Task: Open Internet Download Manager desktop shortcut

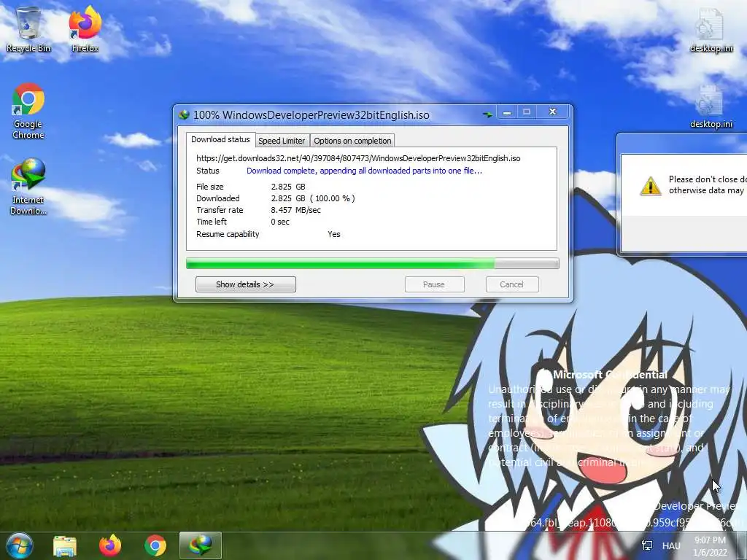Action: click(x=28, y=187)
